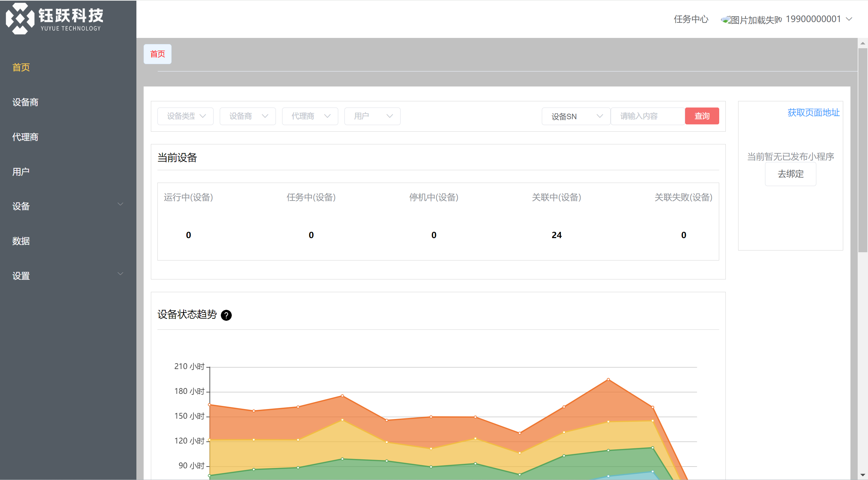
Task: Click the orange series peak point on chart
Action: pyautogui.click(x=608, y=379)
